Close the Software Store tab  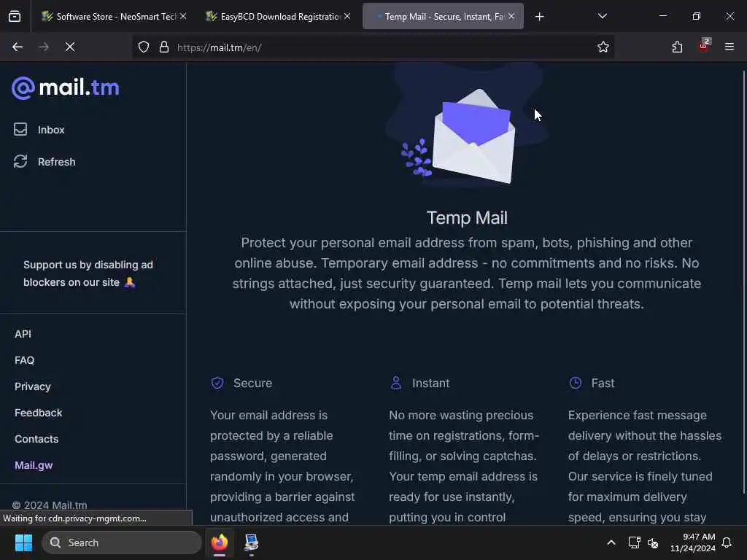coord(183,16)
